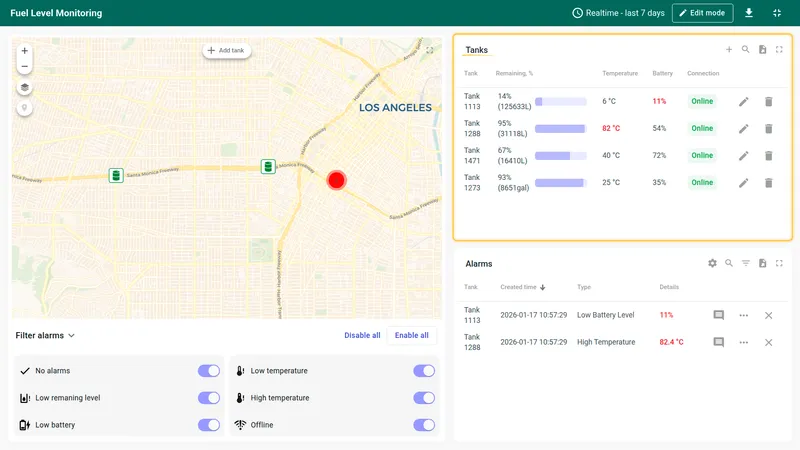Select the center green tank marker on map

(268, 166)
